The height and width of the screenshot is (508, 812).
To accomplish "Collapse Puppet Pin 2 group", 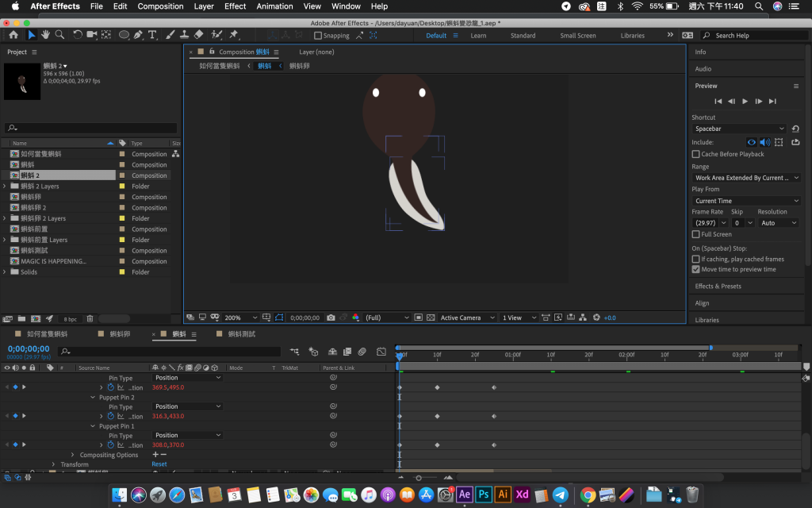I will click(93, 398).
